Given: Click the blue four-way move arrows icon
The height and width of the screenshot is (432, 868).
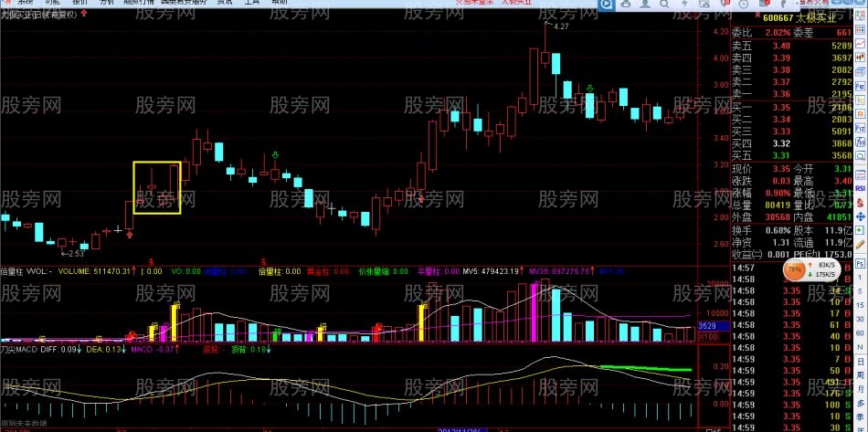Looking at the screenshot, I should (x=861, y=216).
